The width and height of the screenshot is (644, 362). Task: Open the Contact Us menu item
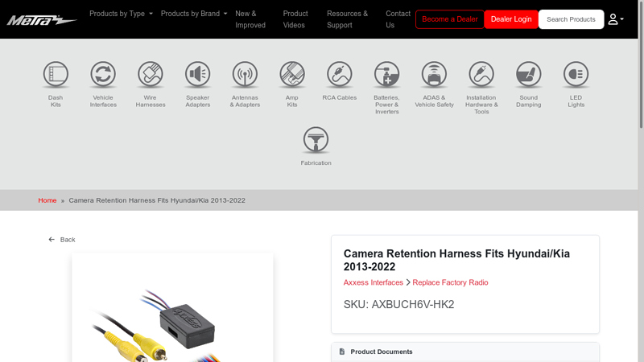(398, 19)
